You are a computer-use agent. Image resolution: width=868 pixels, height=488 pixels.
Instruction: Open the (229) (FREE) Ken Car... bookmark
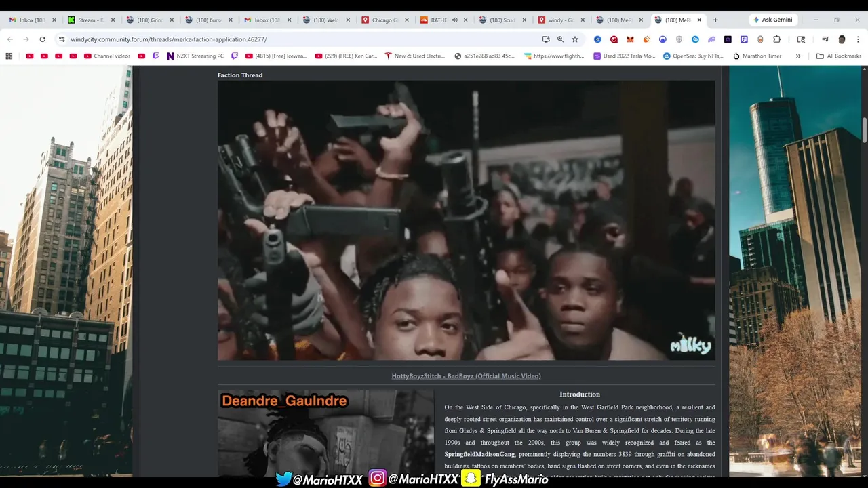pos(345,56)
